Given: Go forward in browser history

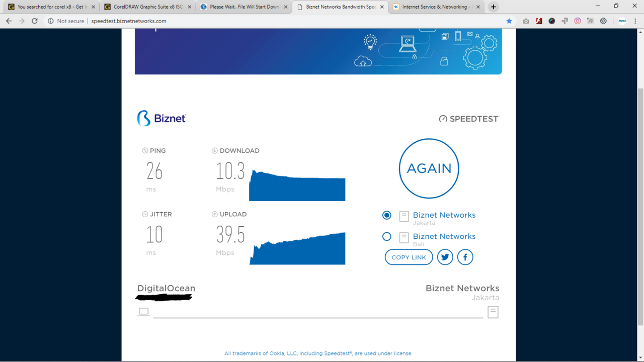Looking at the screenshot, I should (x=22, y=21).
